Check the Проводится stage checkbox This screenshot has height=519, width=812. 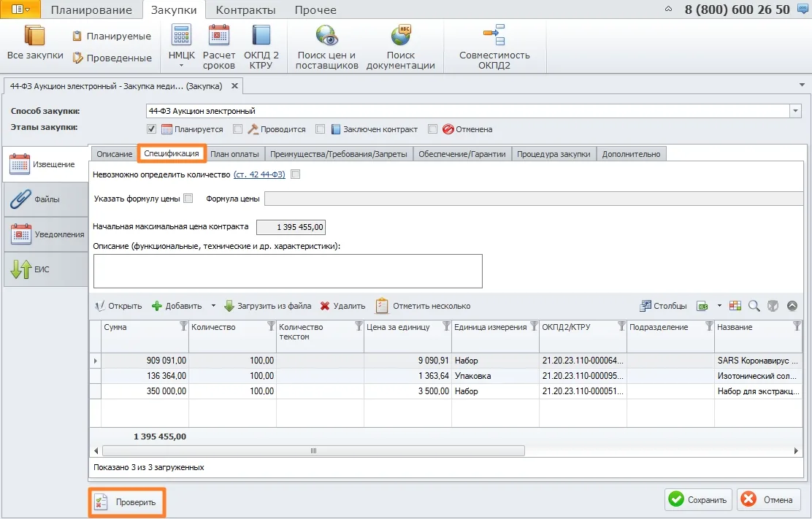(238, 129)
